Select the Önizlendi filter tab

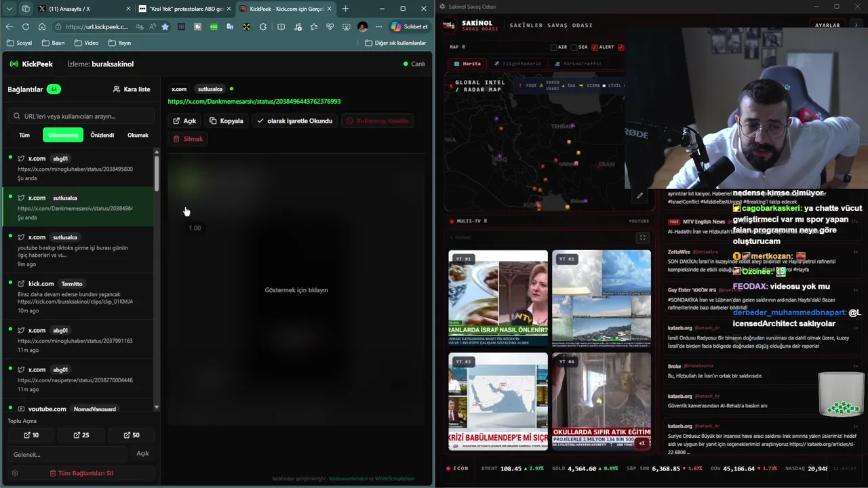[x=102, y=135]
